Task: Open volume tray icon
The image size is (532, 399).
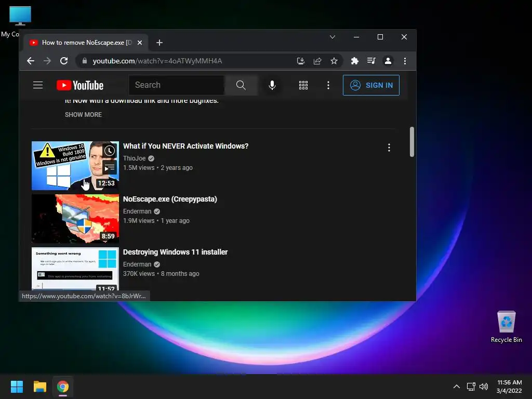Action: tap(484, 387)
